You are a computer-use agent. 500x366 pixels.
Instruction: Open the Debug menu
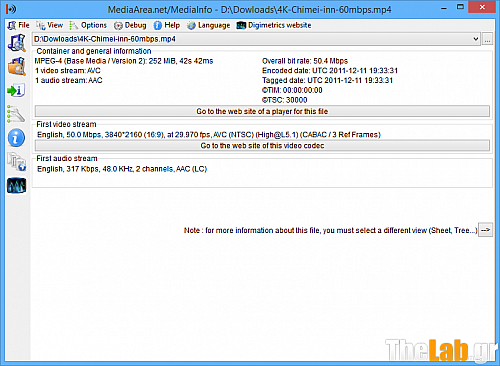click(x=130, y=25)
